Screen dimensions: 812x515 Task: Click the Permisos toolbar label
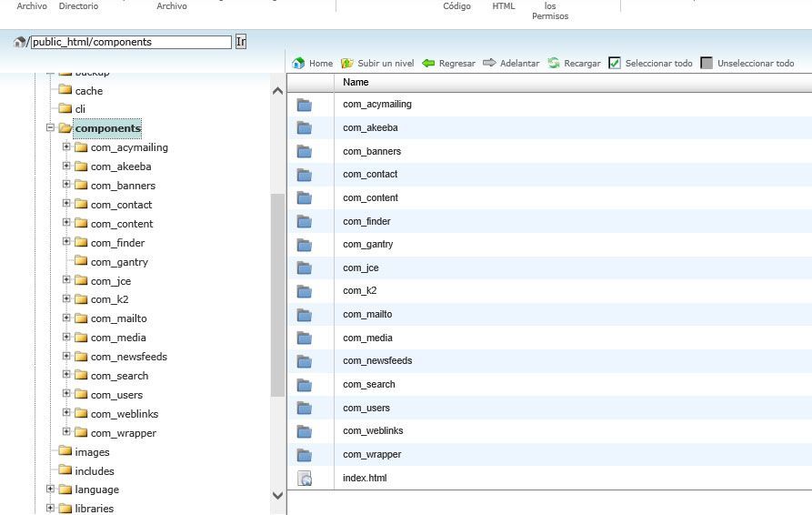(550, 16)
